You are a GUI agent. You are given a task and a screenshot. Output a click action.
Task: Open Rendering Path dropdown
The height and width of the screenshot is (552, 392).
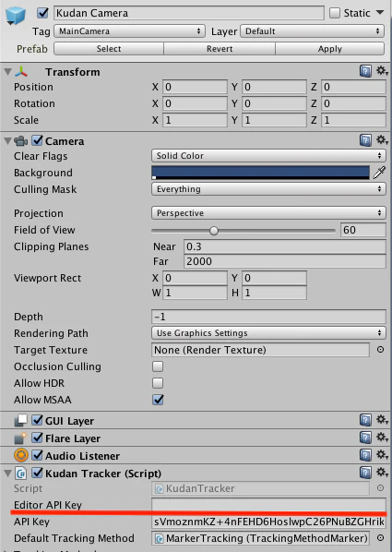(268, 332)
